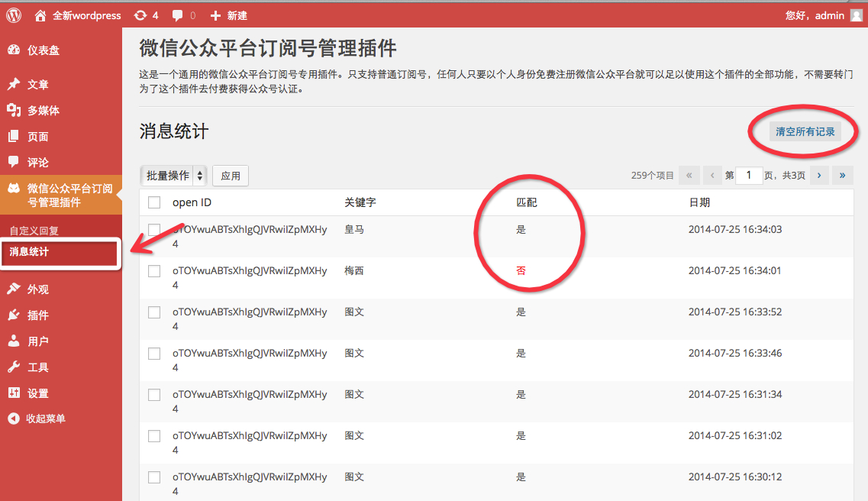Screen dimensions: 868x501
Task: Check the row with keyword 皇马
Action: (154, 229)
